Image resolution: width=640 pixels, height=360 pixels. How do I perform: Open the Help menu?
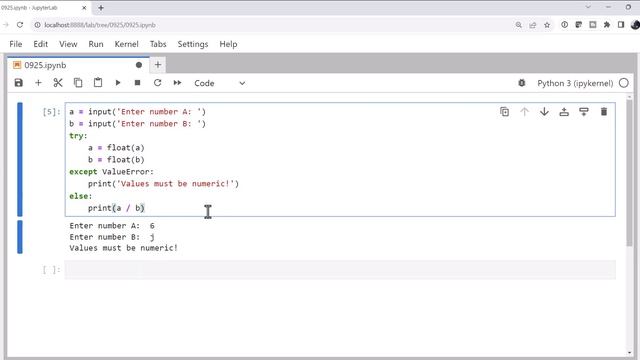[228, 44]
